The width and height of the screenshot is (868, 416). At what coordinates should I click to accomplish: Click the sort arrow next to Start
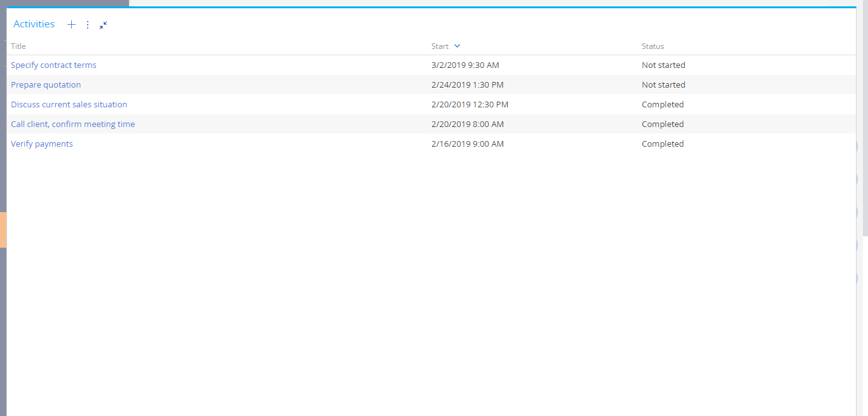coord(457,46)
